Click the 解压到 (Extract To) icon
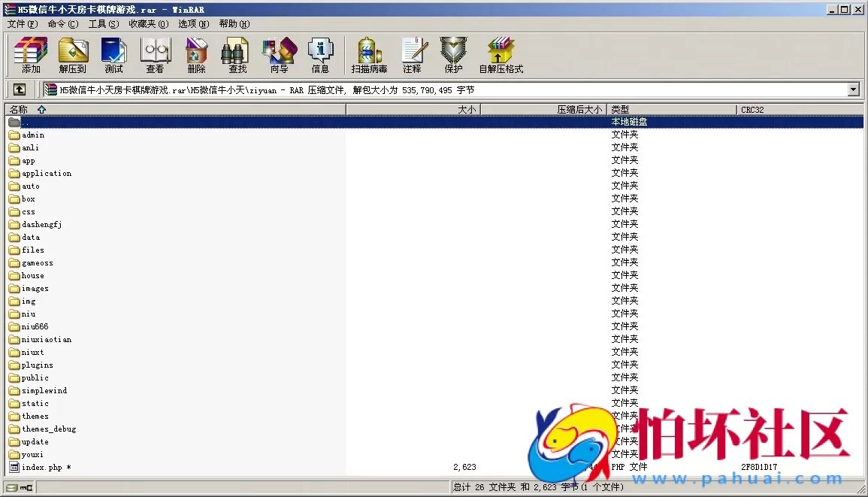The height and width of the screenshot is (497, 868). [73, 56]
